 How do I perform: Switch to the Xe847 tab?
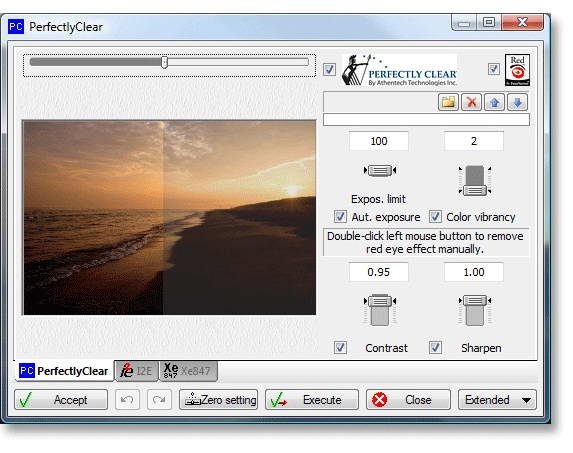coord(188,371)
